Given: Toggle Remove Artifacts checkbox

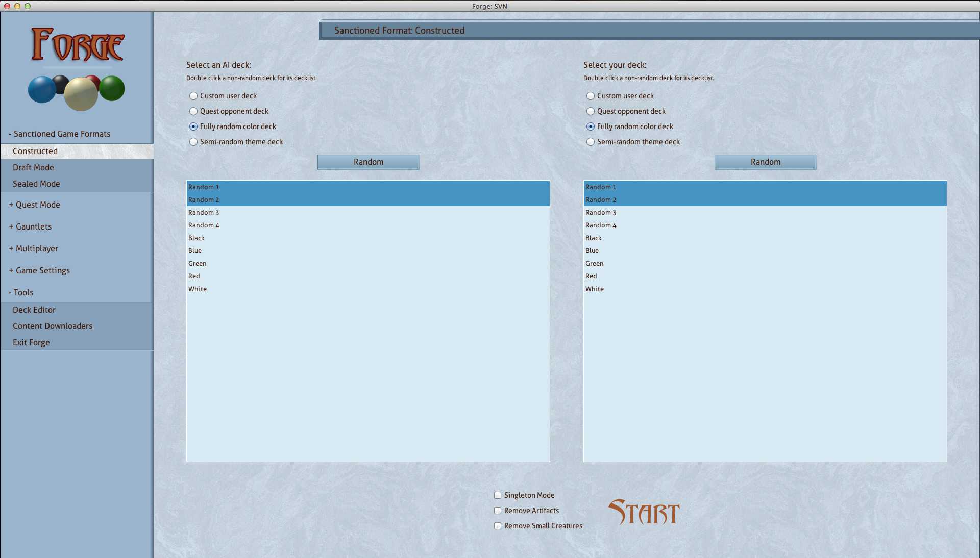Looking at the screenshot, I should [x=498, y=511].
